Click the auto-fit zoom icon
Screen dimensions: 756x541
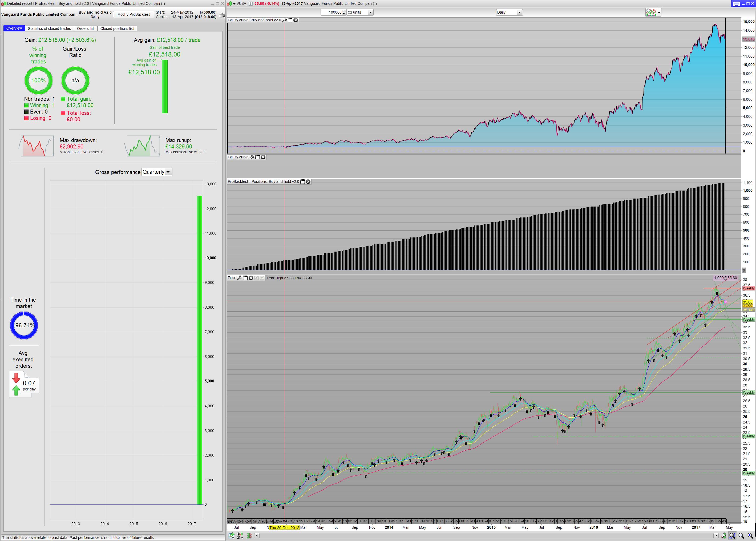coord(732,536)
